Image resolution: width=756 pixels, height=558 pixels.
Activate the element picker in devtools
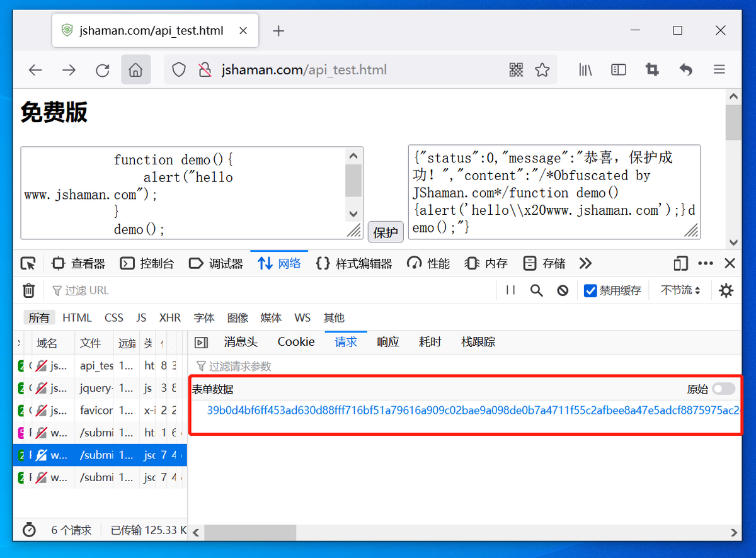[28, 263]
